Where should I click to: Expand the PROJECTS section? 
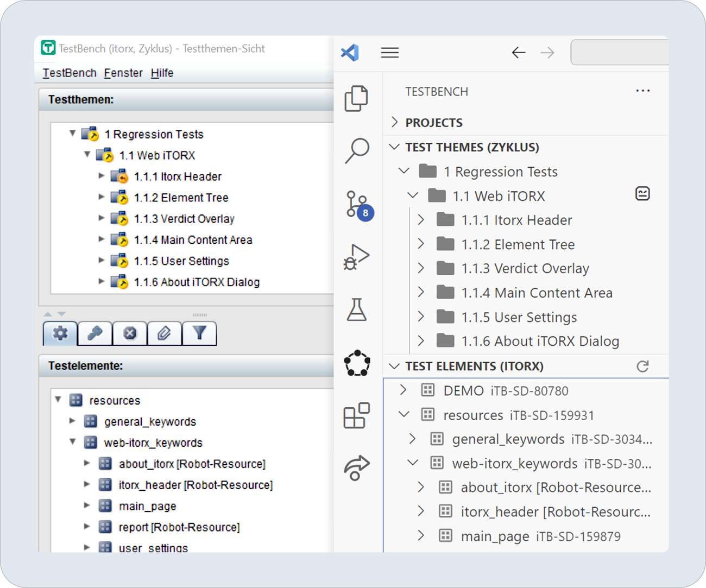pyautogui.click(x=395, y=123)
